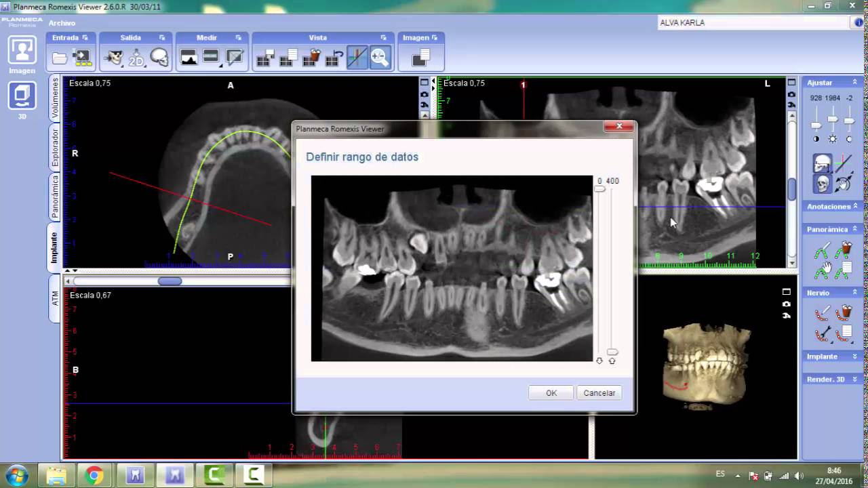Click the lower range slider handle in dialog
The height and width of the screenshot is (488, 868).
612,352
